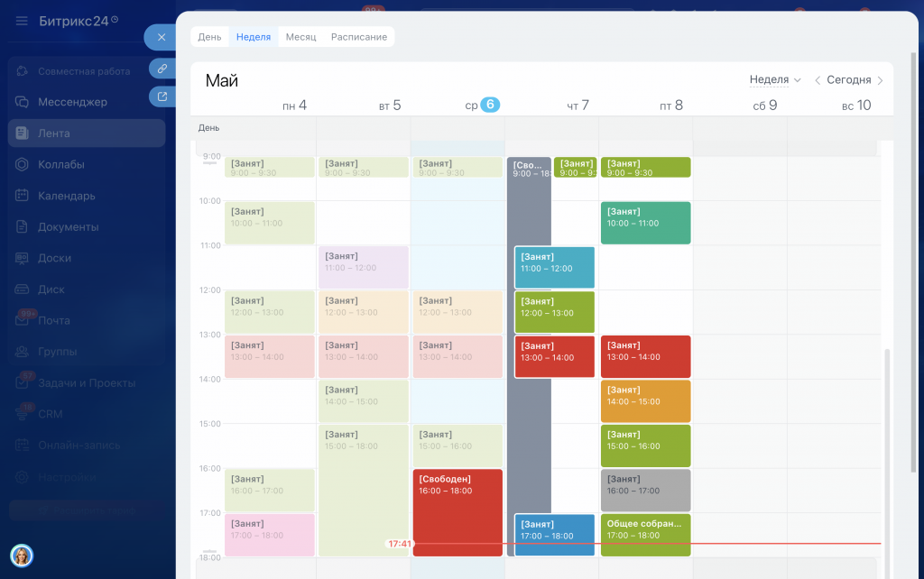The width and height of the screenshot is (924, 579).
Task: Click the Настройки gear icon
Action: 22,477
